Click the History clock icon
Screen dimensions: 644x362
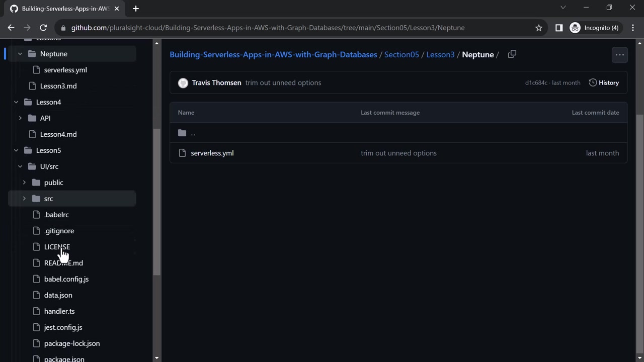(593, 82)
